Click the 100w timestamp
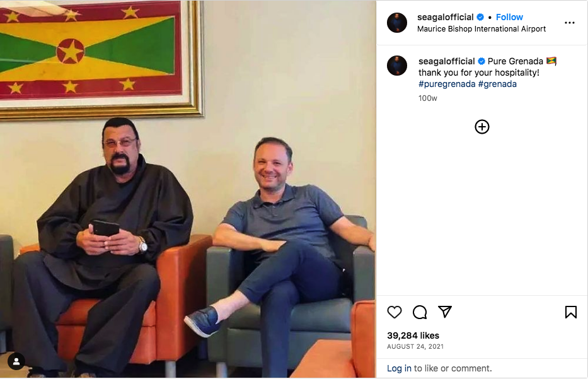The image size is (588, 379). tap(428, 98)
